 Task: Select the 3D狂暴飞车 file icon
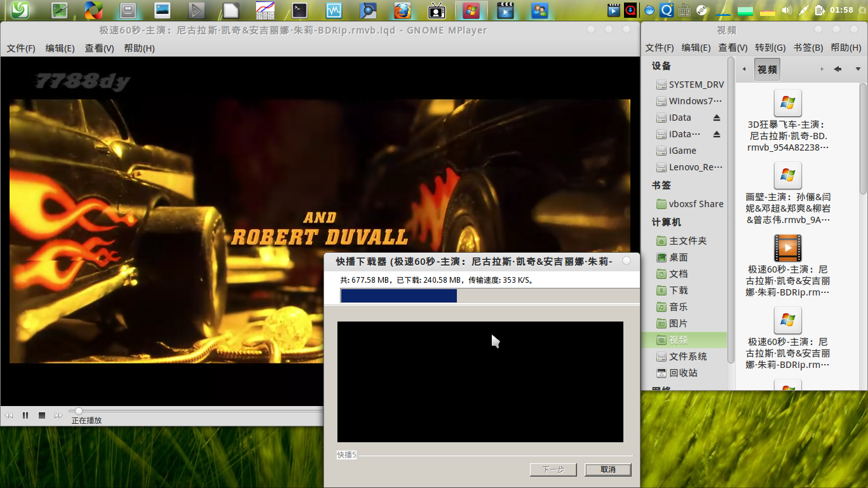coord(788,103)
